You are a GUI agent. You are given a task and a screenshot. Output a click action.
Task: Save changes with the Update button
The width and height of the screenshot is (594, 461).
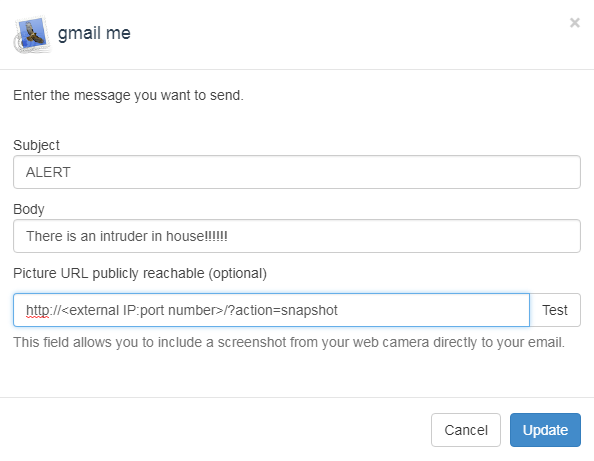point(545,430)
